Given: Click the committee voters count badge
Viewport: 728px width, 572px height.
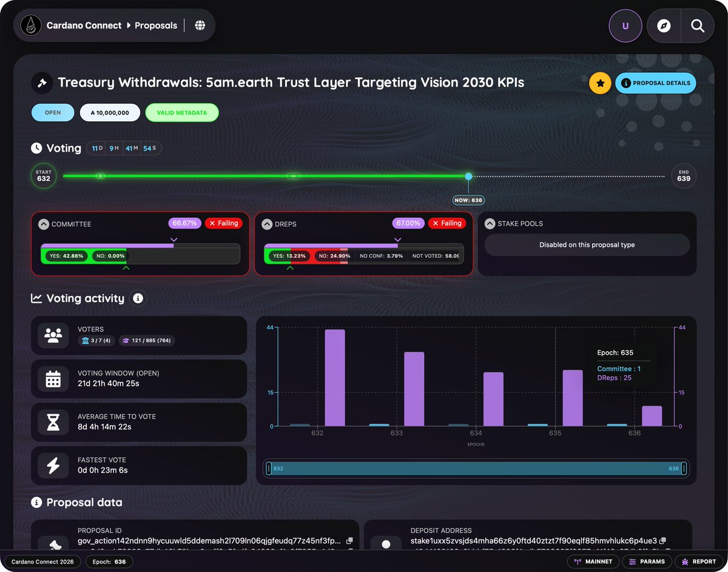Looking at the screenshot, I should [96, 341].
